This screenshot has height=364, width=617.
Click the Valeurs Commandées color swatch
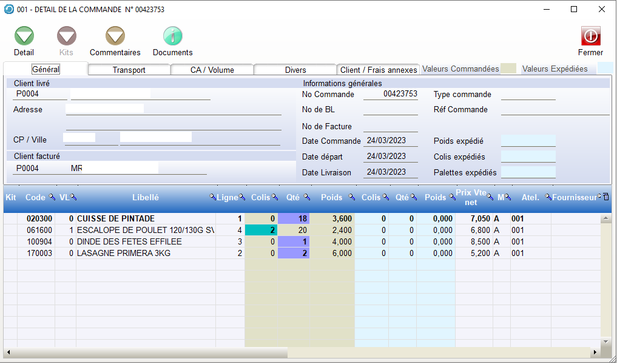coord(508,69)
